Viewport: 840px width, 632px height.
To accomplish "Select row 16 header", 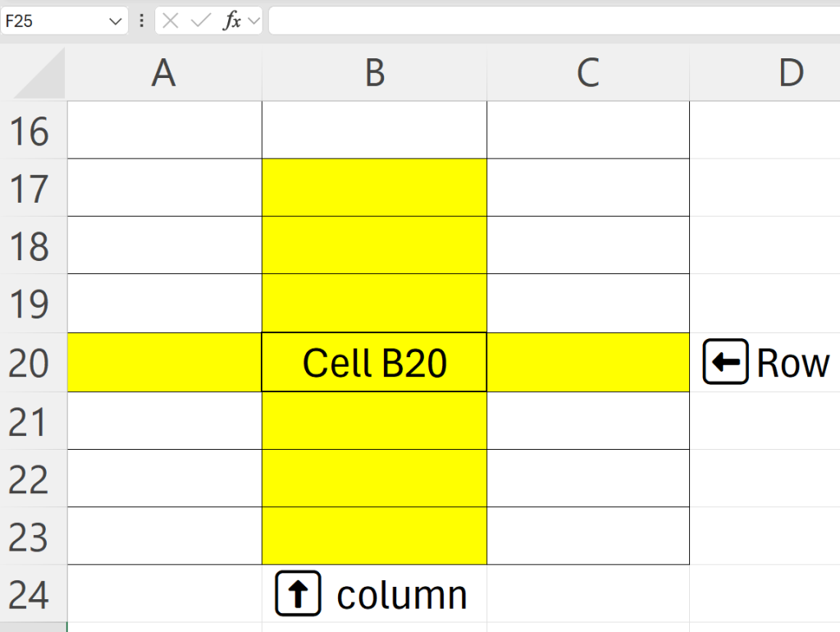I will (33, 131).
